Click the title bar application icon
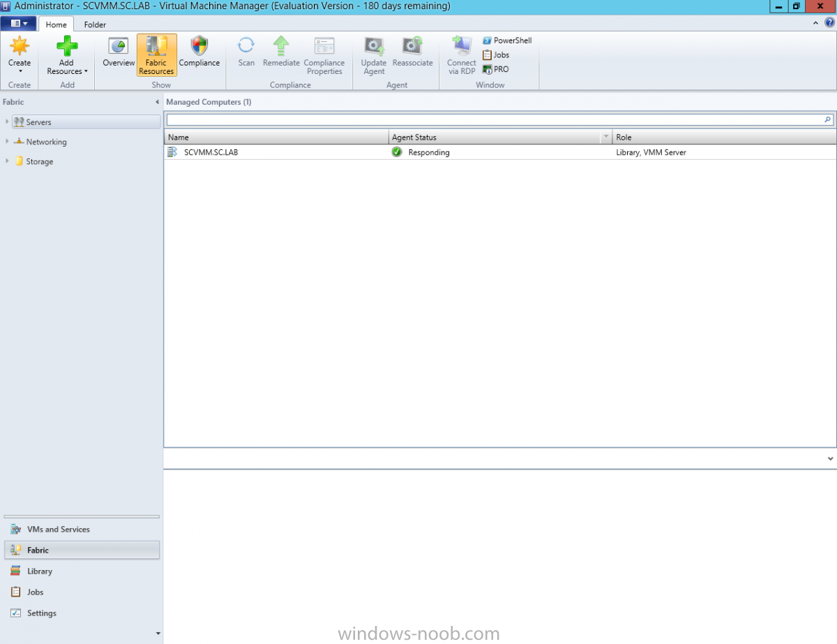 pos(6,6)
